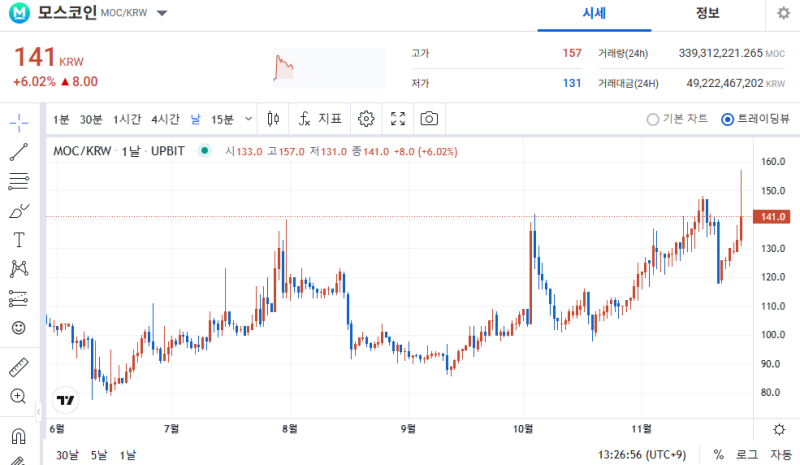
Task: Open the Fibonacci retracement lines tool
Action: [19, 181]
